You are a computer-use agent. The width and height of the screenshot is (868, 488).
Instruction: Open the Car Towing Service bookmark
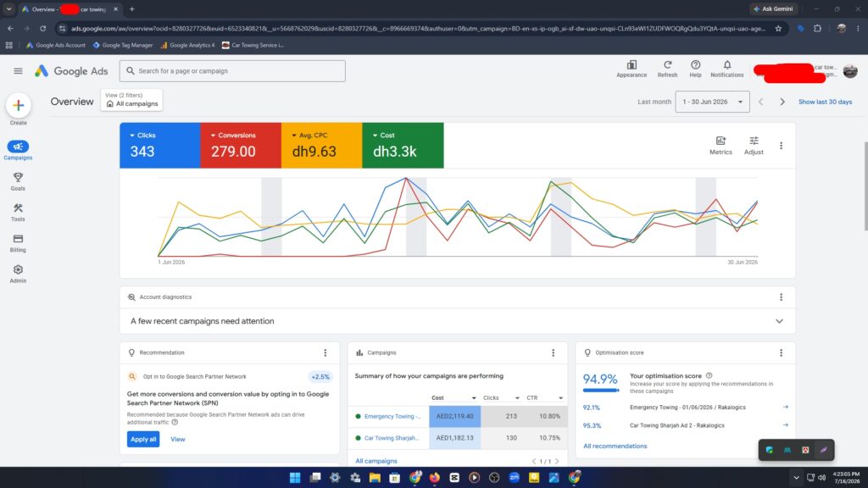(253, 46)
